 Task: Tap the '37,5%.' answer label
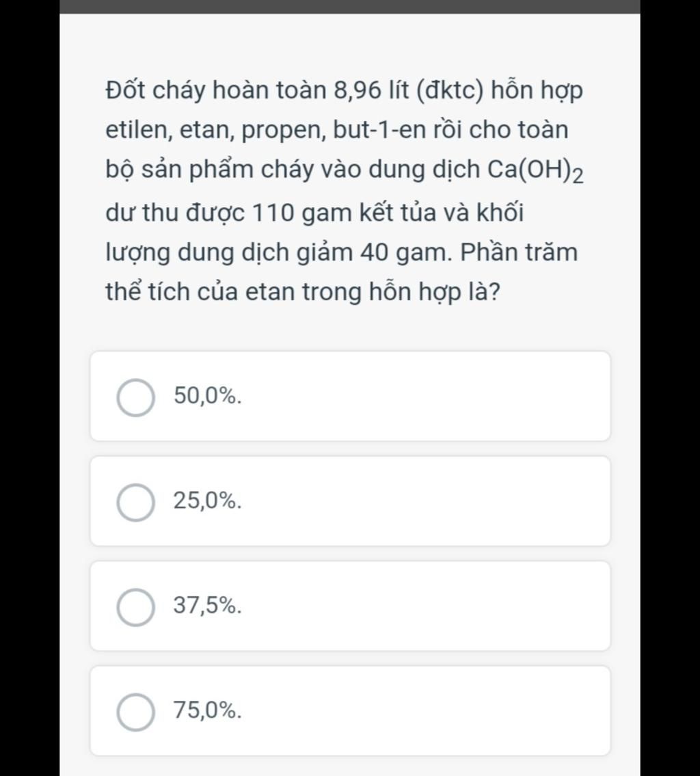click(208, 606)
